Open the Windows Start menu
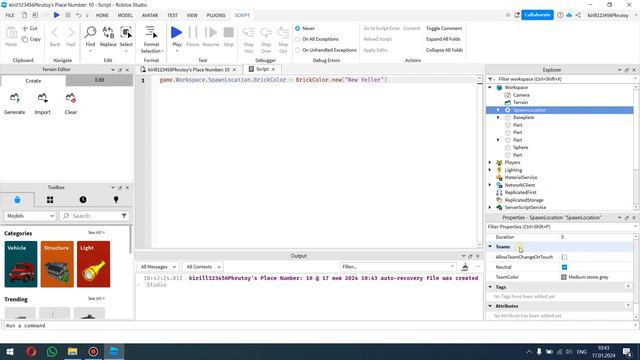The height and width of the screenshot is (360, 640). click(10, 351)
